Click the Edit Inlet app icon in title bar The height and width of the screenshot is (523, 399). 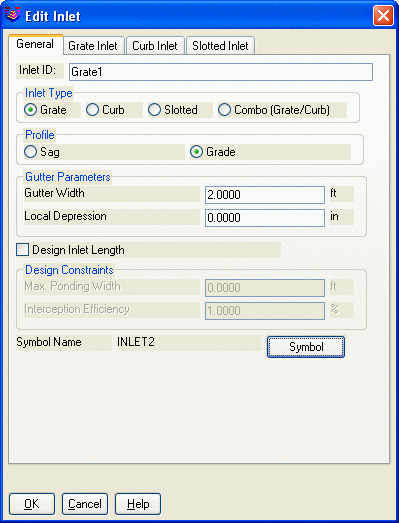pyautogui.click(x=13, y=15)
